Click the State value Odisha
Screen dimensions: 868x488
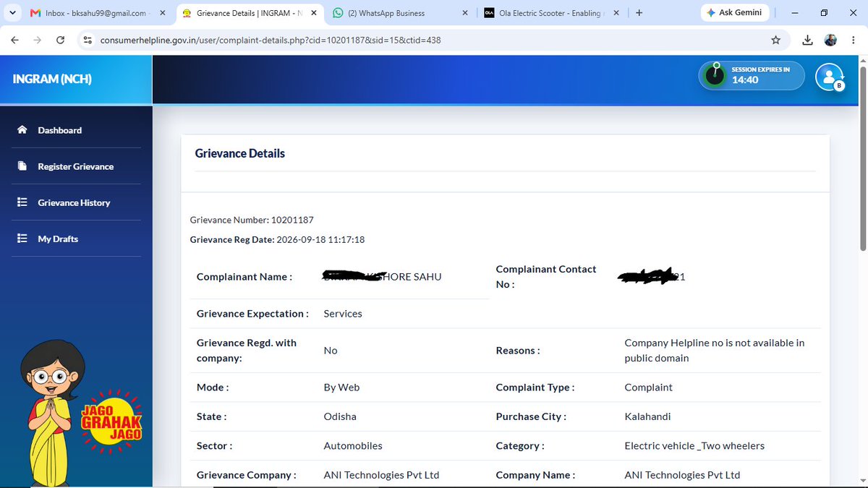(340, 416)
